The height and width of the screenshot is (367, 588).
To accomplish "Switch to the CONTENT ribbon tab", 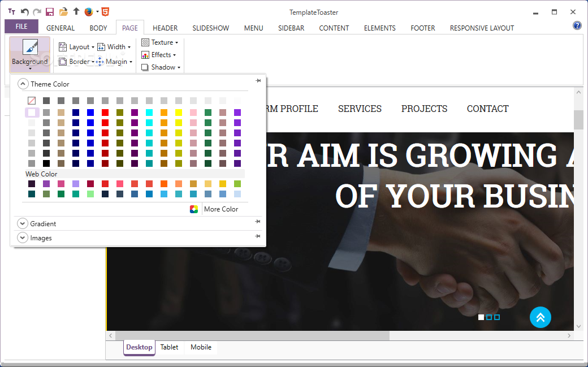I will (x=334, y=28).
